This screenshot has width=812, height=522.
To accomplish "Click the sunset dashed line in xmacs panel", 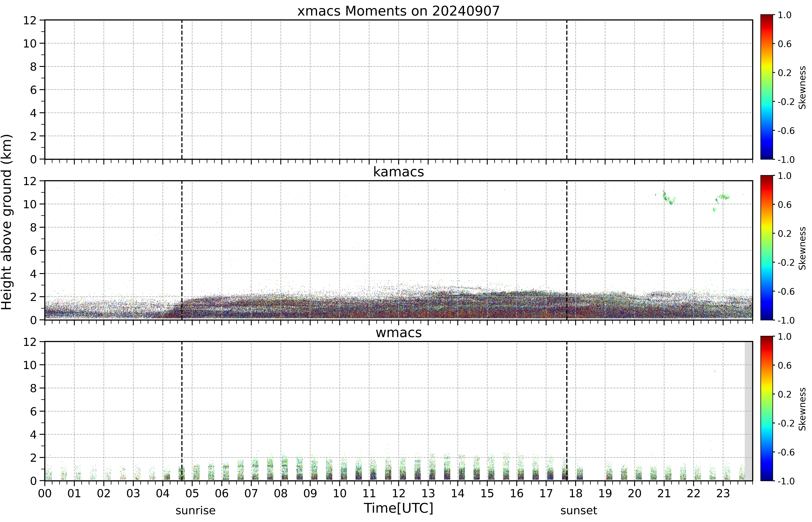I will click(567, 90).
